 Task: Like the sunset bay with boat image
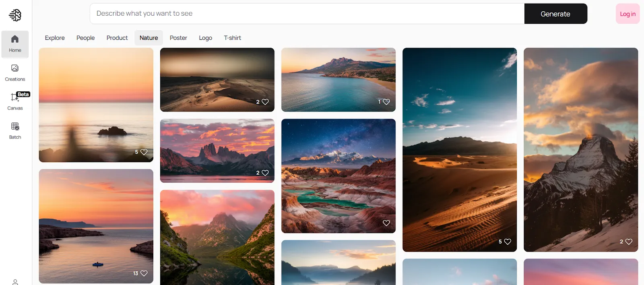click(144, 273)
